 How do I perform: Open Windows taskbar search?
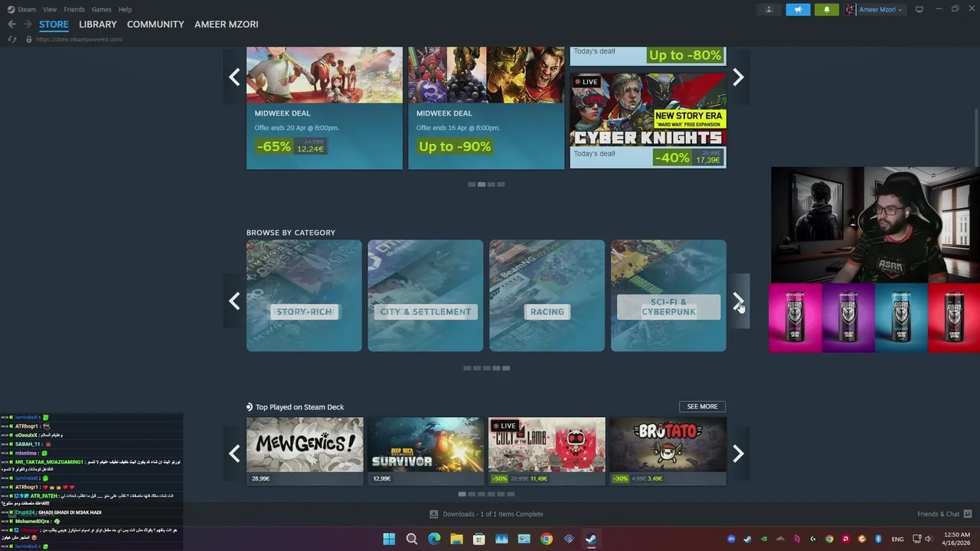point(412,539)
